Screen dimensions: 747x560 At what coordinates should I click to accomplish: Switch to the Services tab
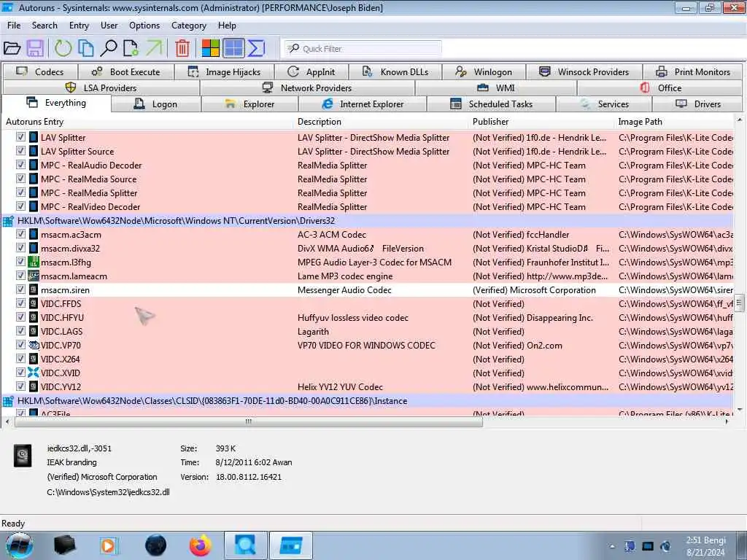tap(603, 104)
